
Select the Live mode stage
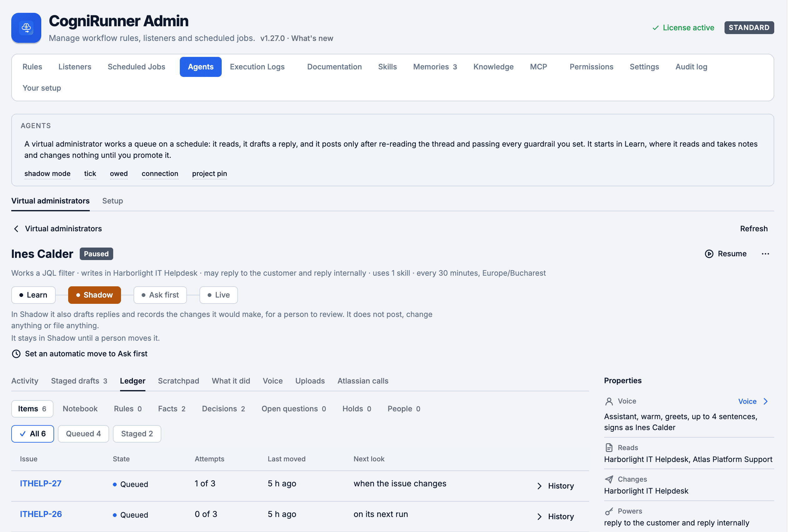(218, 295)
